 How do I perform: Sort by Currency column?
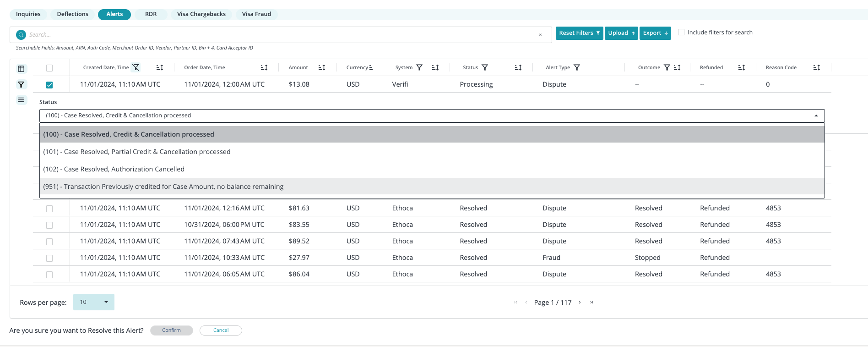[x=371, y=67]
